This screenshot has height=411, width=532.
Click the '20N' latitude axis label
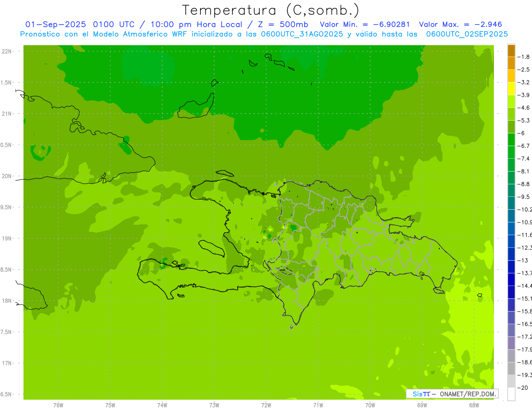[6, 176]
